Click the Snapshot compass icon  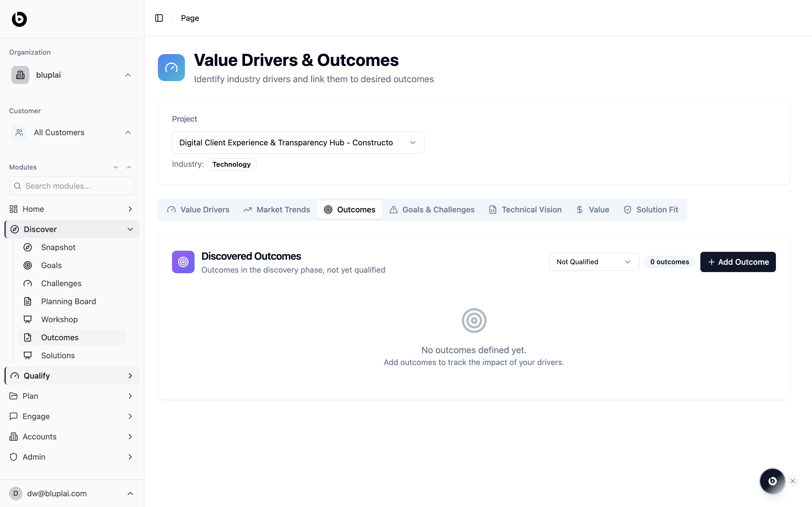(x=28, y=248)
